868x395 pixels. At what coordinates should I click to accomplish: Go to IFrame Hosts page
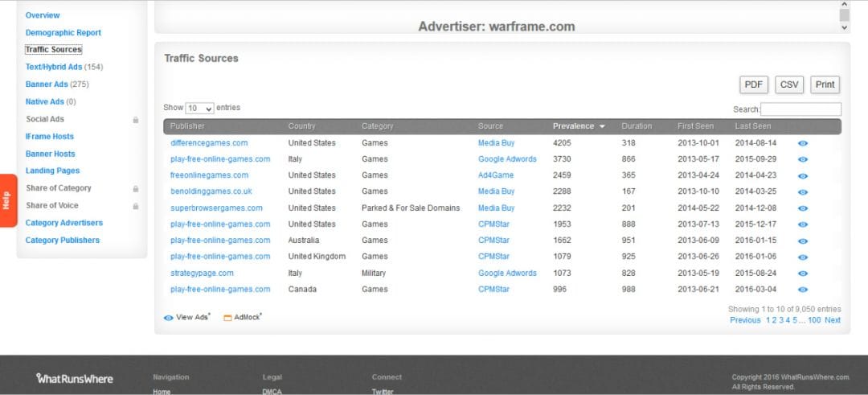coord(49,136)
